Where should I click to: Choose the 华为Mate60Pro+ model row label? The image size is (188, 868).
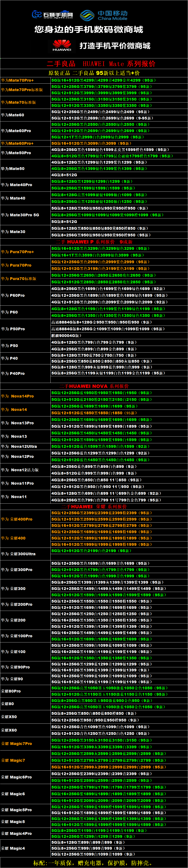click(17, 143)
